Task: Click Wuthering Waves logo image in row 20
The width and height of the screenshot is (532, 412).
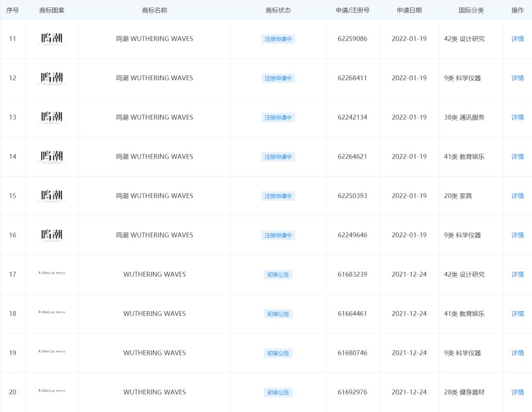Action: [x=52, y=391]
